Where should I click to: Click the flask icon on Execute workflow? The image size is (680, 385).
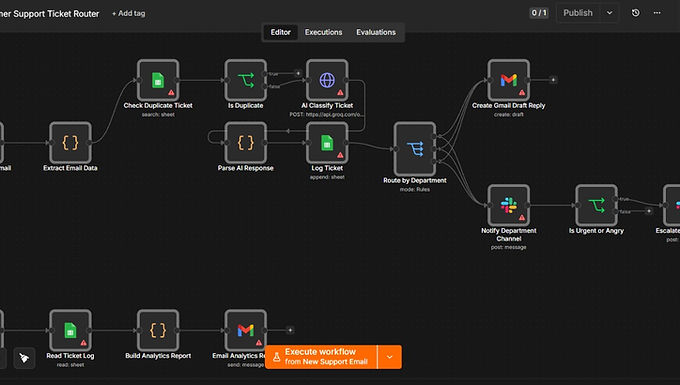[x=277, y=357]
